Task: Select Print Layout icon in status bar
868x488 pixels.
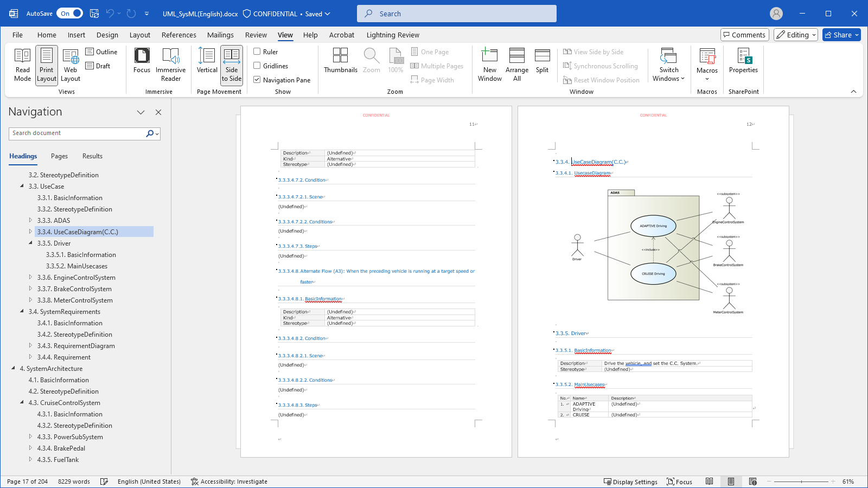Action: (731, 481)
